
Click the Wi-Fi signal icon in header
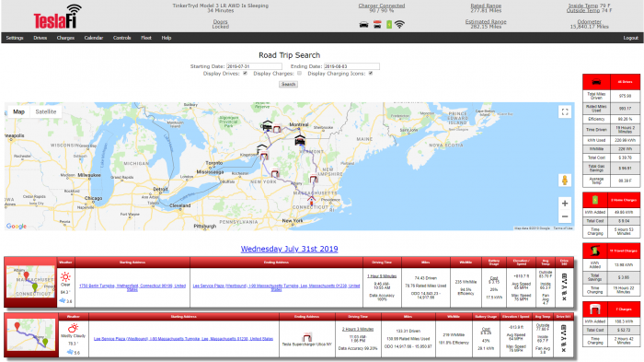[x=399, y=25]
